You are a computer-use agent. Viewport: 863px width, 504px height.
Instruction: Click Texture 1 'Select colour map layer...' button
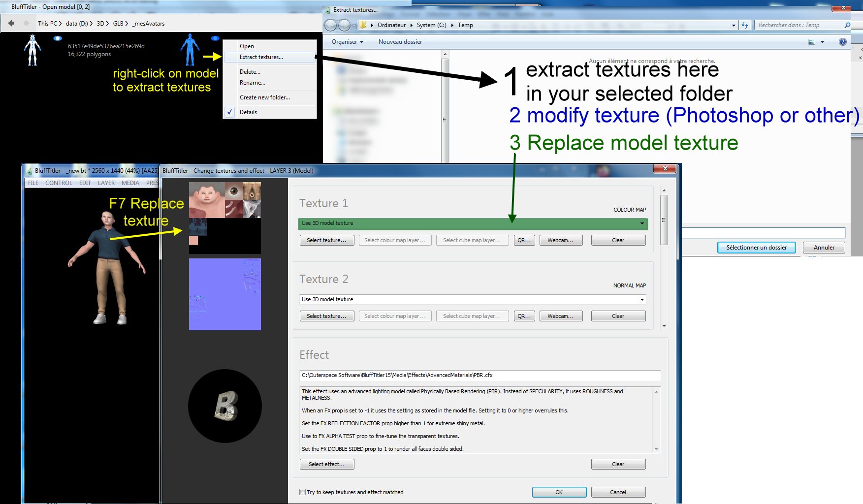(395, 240)
